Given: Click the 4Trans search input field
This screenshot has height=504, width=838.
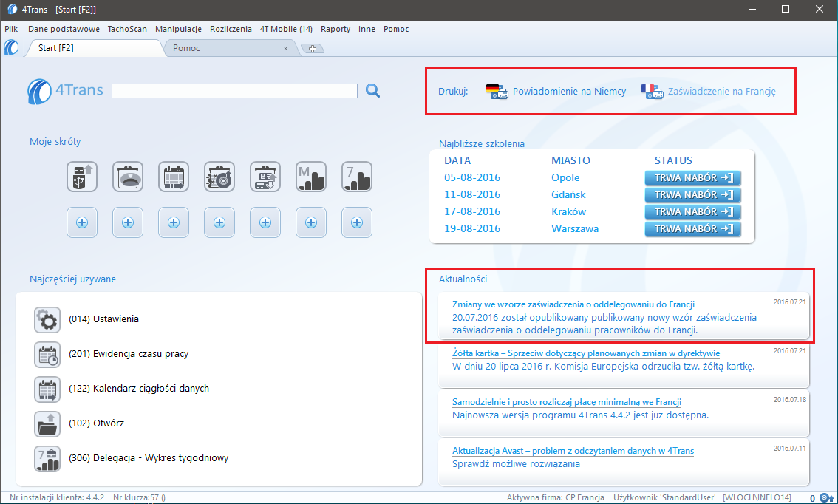Looking at the screenshot, I should (x=234, y=91).
